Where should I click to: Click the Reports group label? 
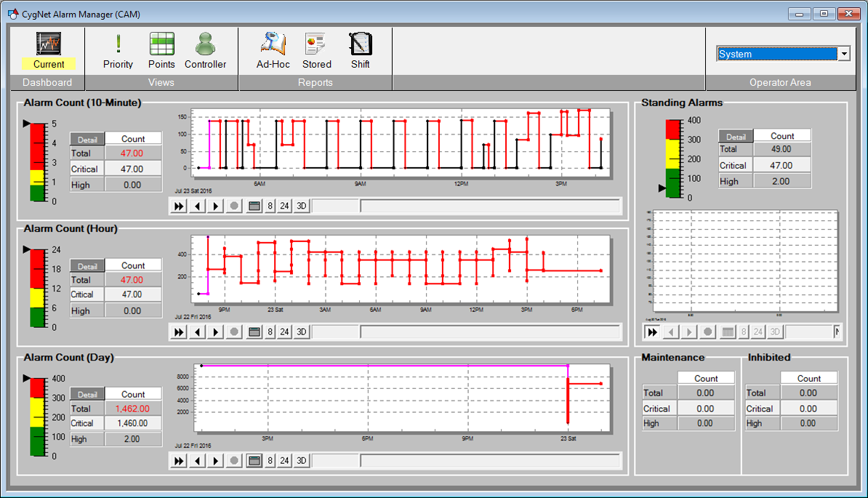(x=315, y=82)
